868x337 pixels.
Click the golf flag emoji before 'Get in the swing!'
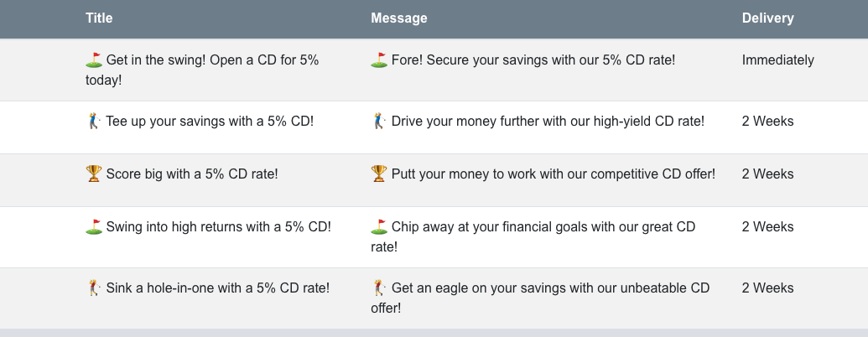[94, 60]
